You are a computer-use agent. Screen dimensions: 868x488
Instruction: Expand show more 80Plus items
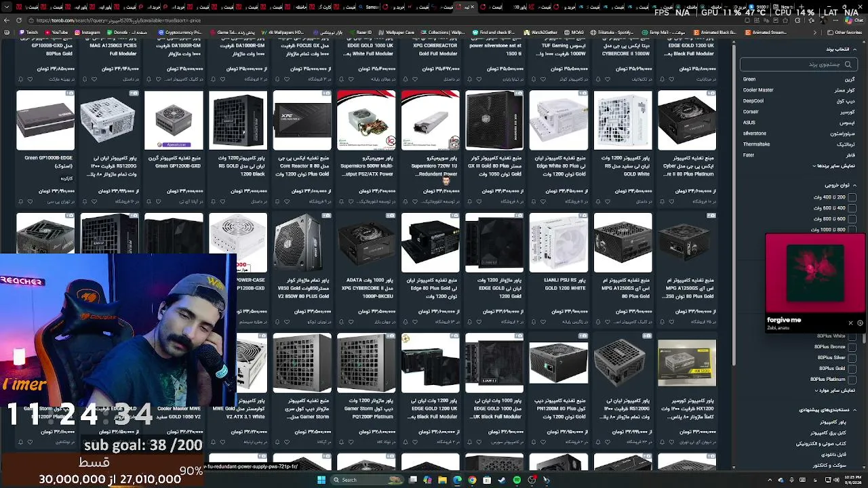(835, 390)
